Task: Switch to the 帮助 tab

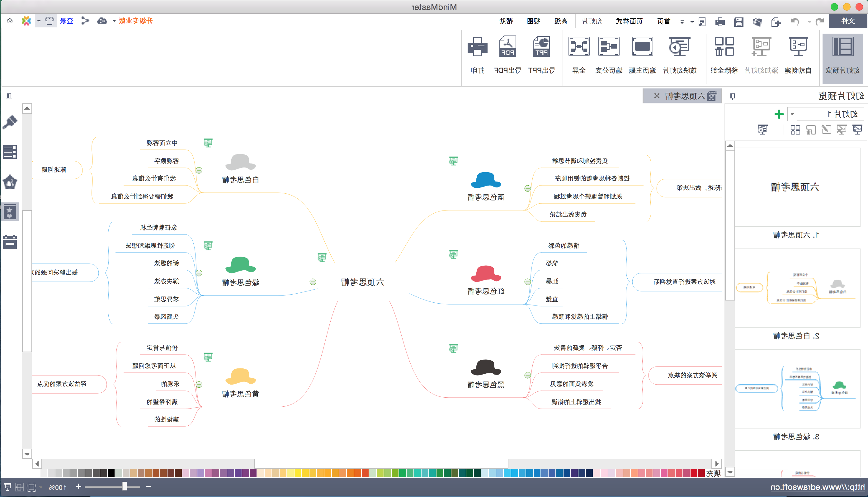Action: pyautogui.click(x=506, y=21)
